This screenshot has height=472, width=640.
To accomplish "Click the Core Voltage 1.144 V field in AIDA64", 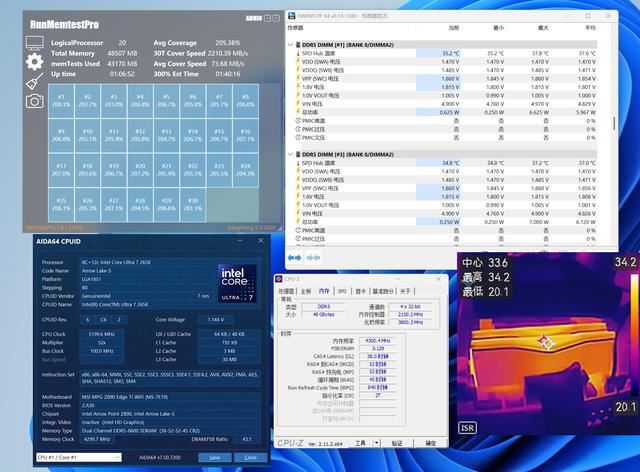I will pos(216,320).
